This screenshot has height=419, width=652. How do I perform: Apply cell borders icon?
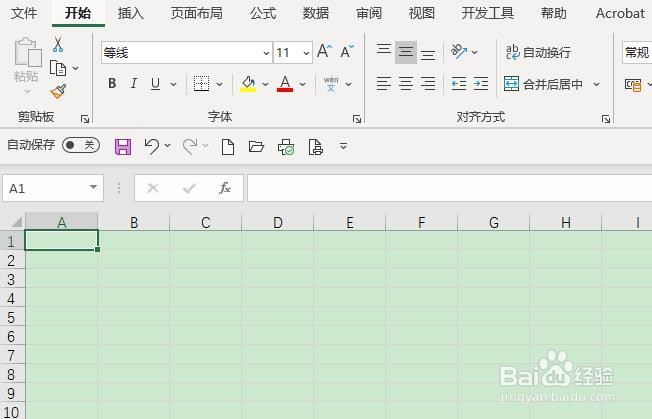[x=201, y=84]
